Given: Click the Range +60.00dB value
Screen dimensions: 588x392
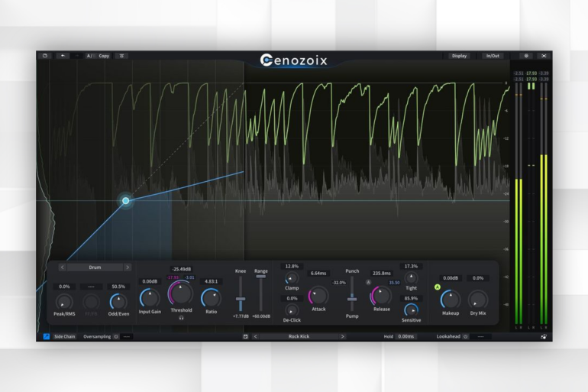Looking at the screenshot, I should click(261, 316).
